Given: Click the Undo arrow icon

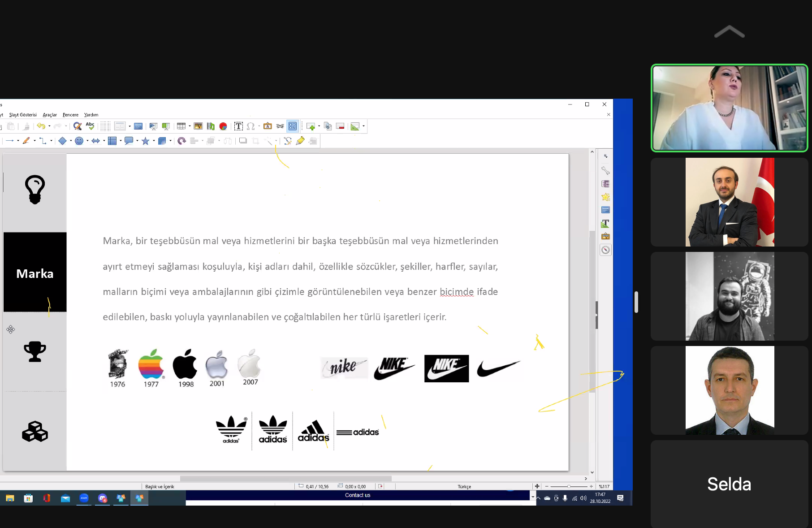Looking at the screenshot, I should pyautogui.click(x=41, y=126).
